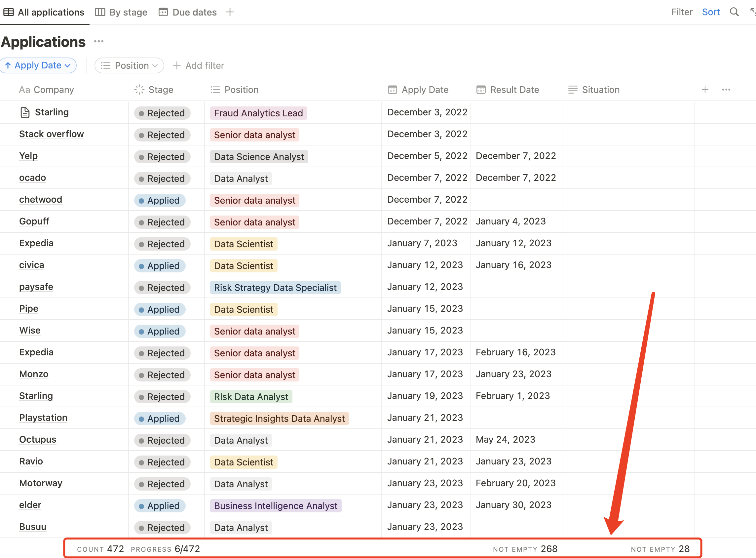756x558 pixels.
Task: Click Position column header
Action: (234, 90)
